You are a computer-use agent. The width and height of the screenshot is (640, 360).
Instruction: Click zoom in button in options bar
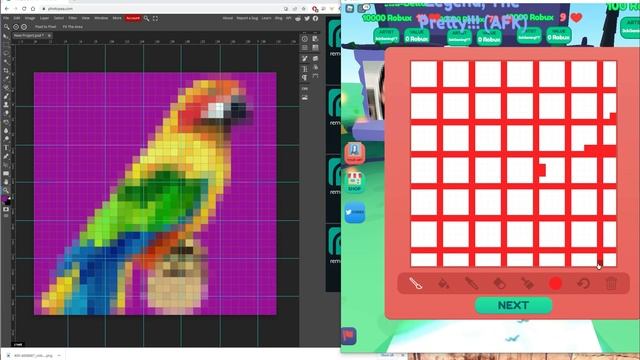click(x=16, y=27)
